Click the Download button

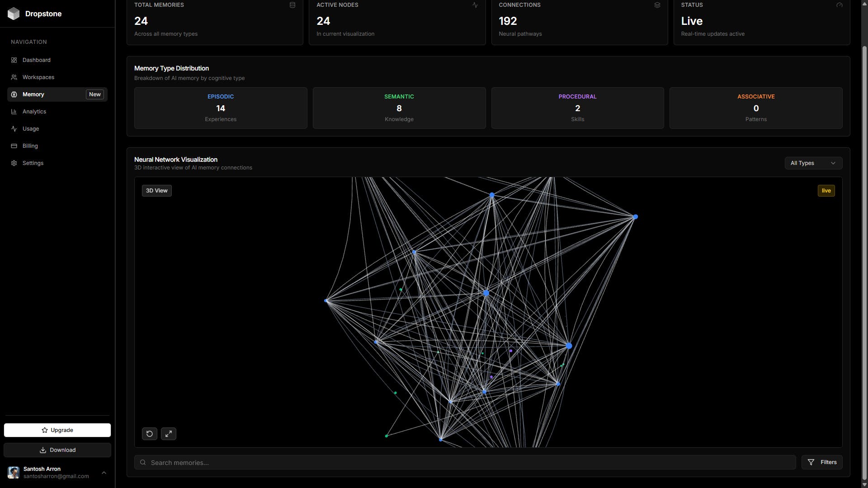pyautogui.click(x=57, y=450)
